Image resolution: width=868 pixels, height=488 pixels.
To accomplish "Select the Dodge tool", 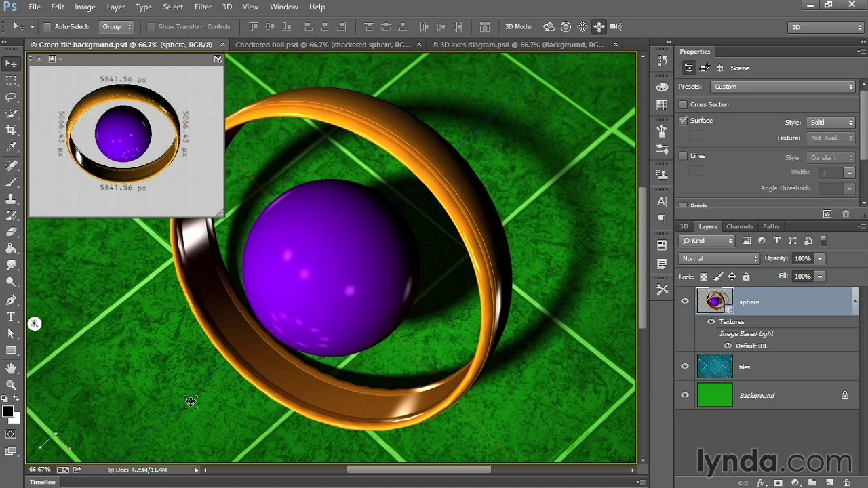I will (11, 282).
